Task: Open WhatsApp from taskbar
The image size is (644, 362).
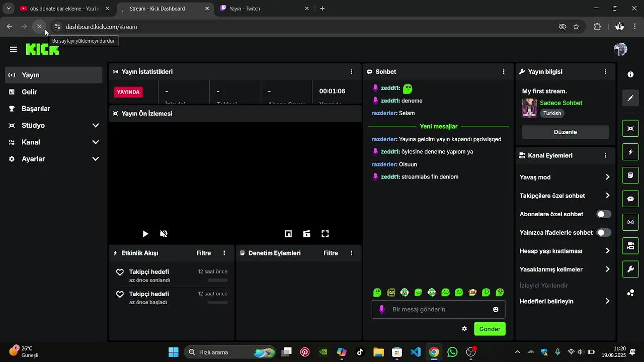Action: click(x=452, y=352)
